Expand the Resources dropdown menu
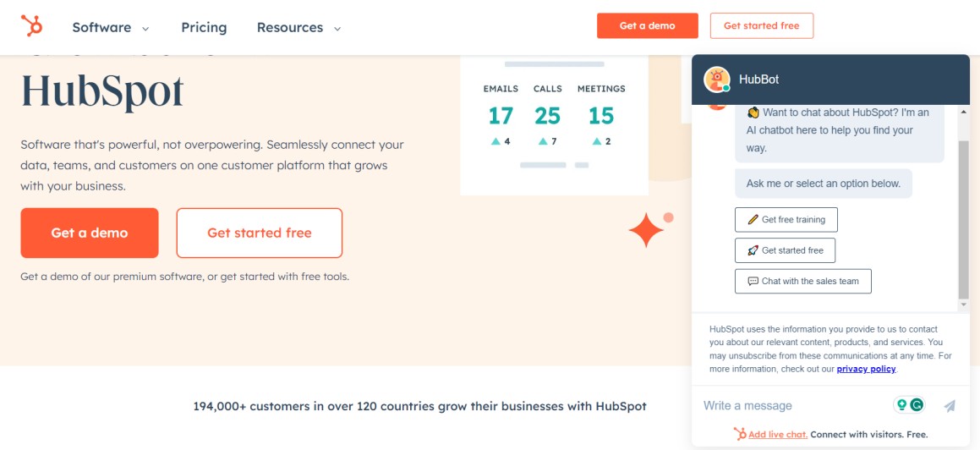The height and width of the screenshot is (450, 980). click(x=298, y=27)
